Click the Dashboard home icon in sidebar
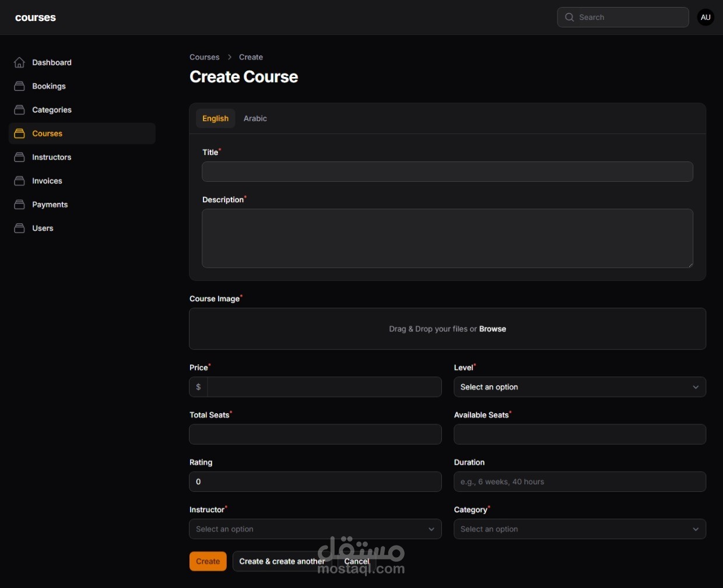Viewport: 723px width, 588px height. click(x=19, y=62)
